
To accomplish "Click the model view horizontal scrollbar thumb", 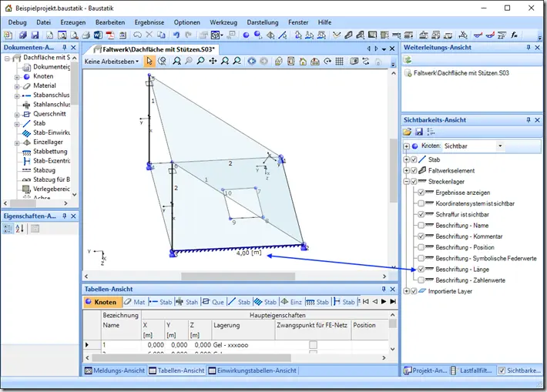I will click(238, 276).
